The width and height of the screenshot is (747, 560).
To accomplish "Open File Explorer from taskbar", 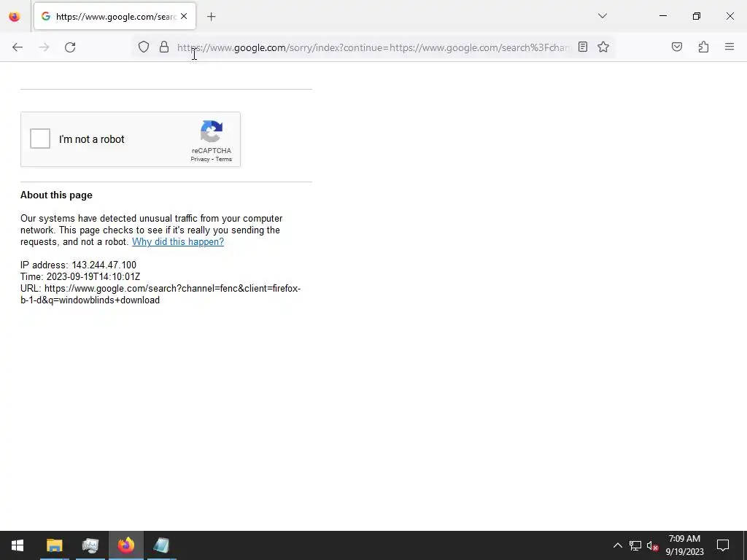I will pos(54,545).
